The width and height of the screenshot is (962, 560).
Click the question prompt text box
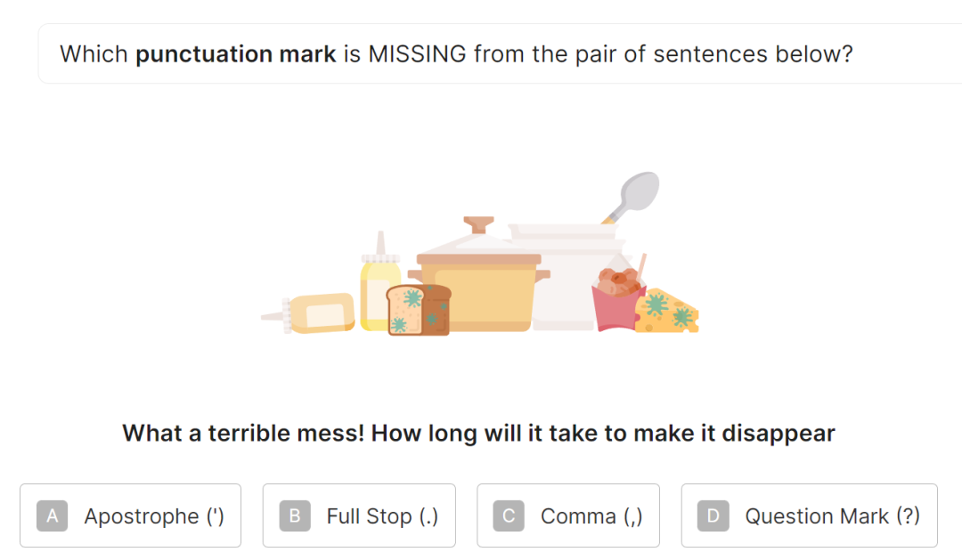[x=500, y=53]
